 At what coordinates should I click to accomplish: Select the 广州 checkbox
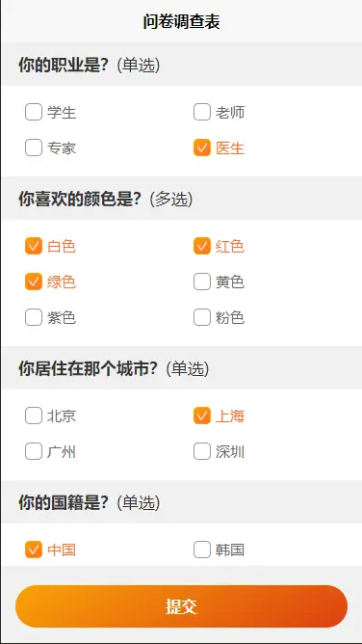pos(34,451)
